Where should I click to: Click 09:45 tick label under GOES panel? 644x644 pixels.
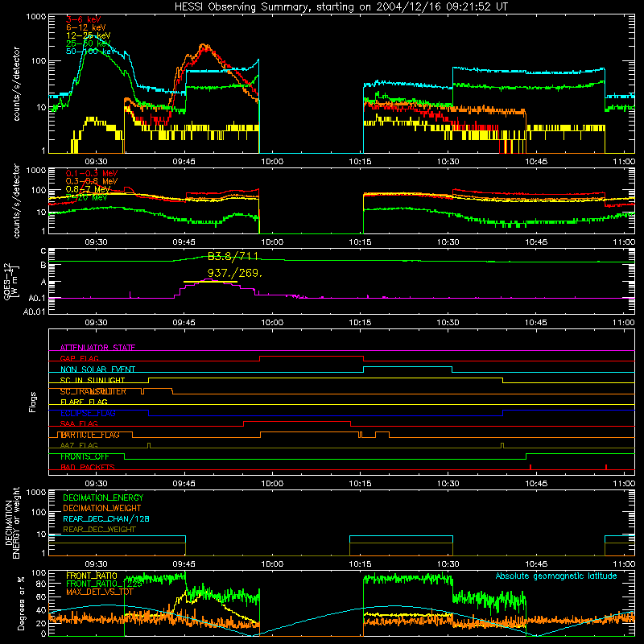tap(184, 323)
